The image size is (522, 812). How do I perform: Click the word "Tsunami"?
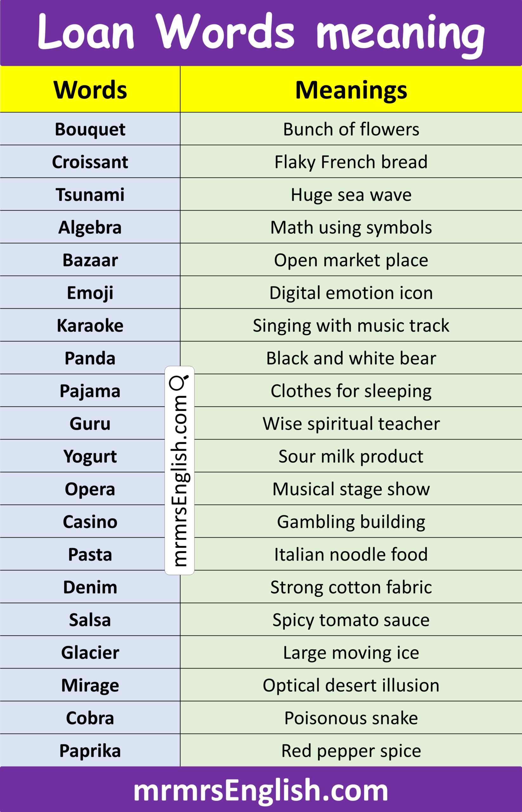(90, 195)
